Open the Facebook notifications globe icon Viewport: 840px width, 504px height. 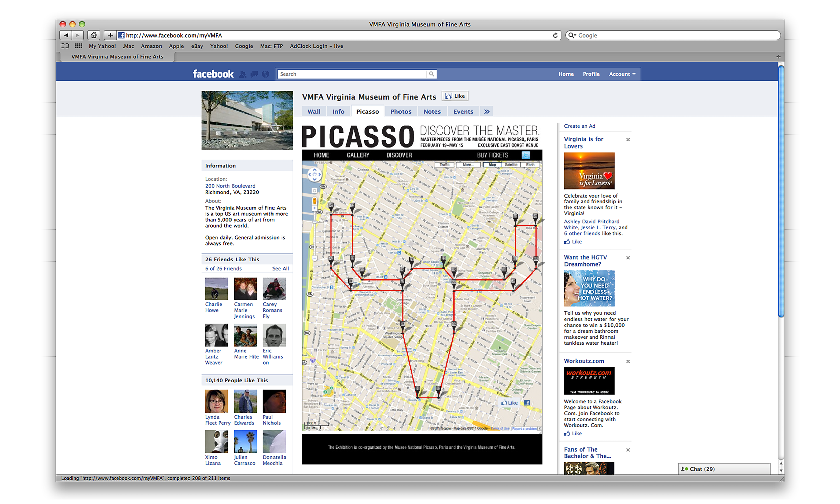coord(265,74)
